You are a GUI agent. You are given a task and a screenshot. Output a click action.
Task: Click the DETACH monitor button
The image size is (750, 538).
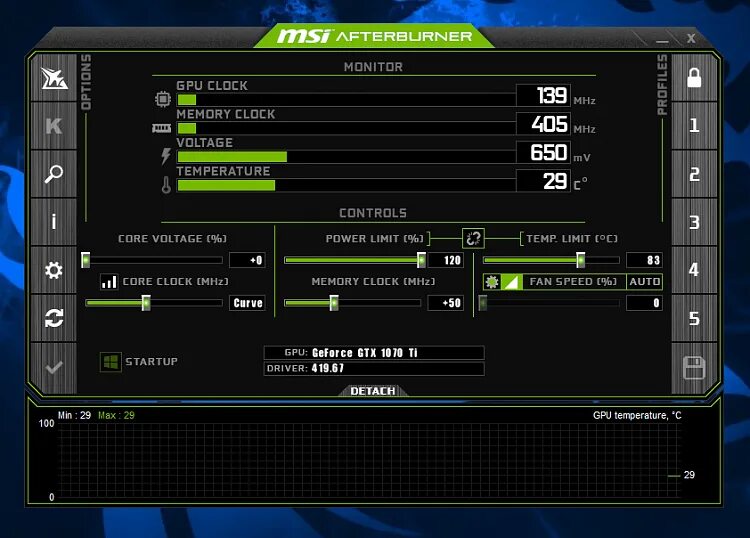[x=373, y=391]
